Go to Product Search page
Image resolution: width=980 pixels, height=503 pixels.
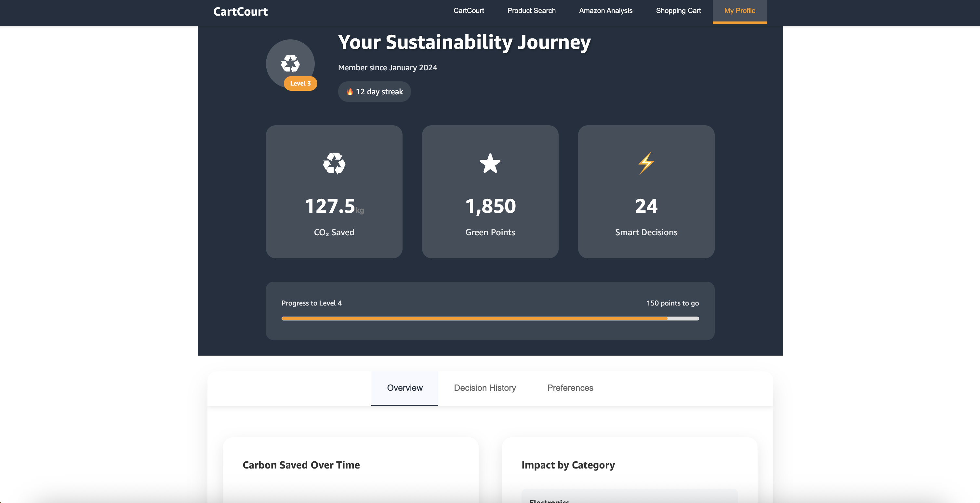[x=531, y=11]
